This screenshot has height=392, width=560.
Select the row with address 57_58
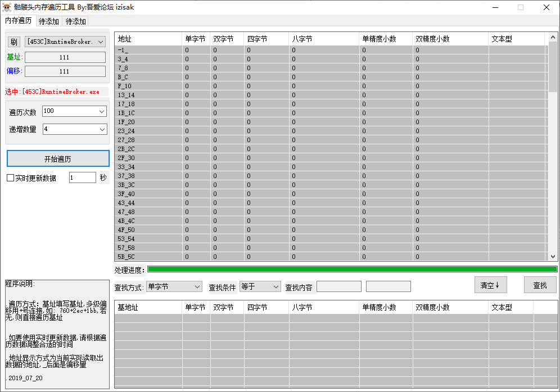[331, 248]
